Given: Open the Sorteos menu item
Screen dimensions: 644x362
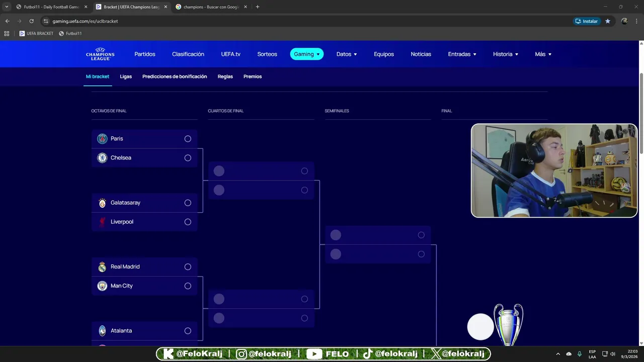Looking at the screenshot, I should point(267,54).
